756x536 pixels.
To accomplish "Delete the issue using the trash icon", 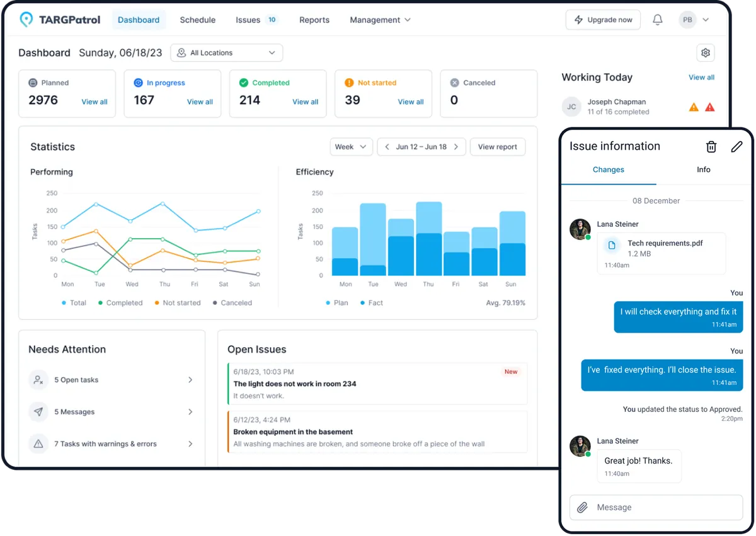I will tap(711, 146).
